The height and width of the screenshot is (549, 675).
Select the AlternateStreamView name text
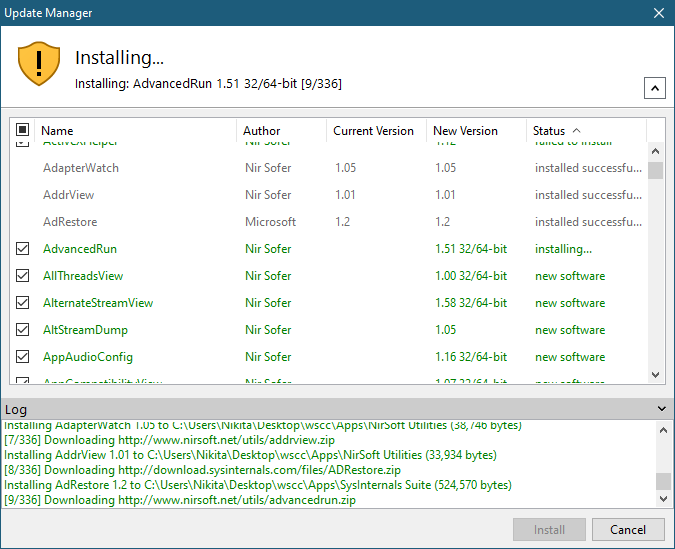(x=98, y=303)
